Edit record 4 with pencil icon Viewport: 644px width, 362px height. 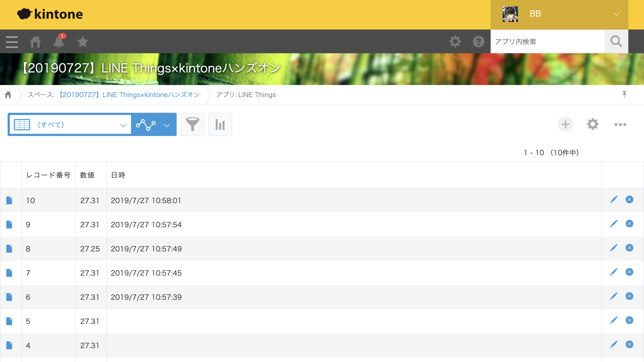click(x=614, y=345)
